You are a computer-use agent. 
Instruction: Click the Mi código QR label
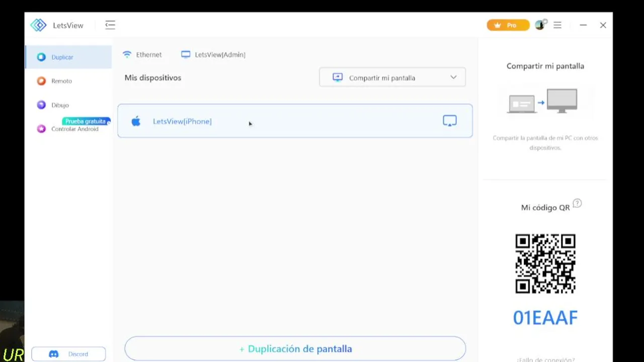coord(545,208)
